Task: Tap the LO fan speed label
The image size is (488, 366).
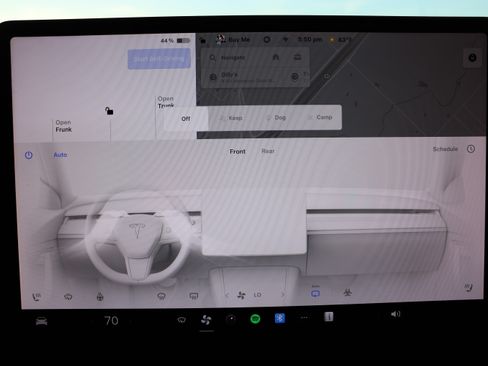Action: 257,295
